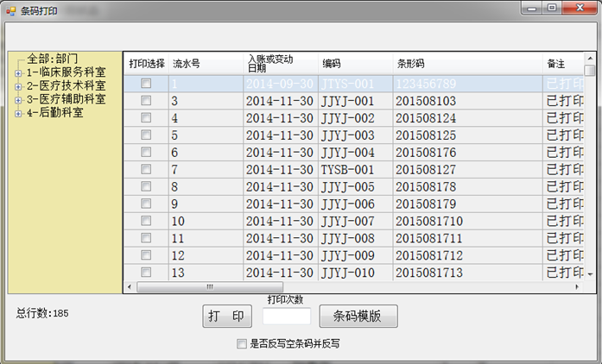
Task: Enable checkbox for serial number 8
Action: pyautogui.click(x=146, y=186)
